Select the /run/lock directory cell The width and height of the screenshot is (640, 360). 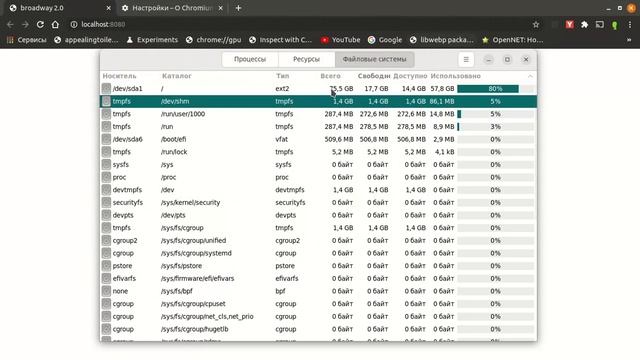[174, 152]
